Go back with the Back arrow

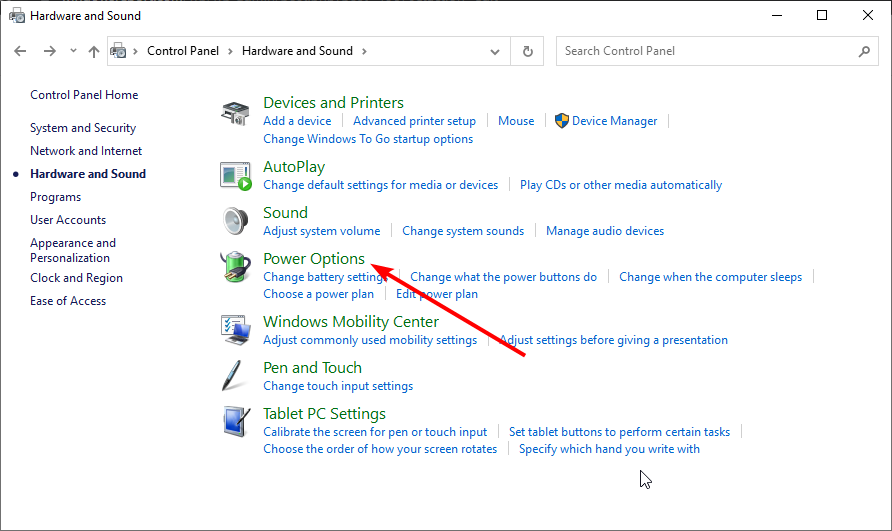(x=20, y=51)
